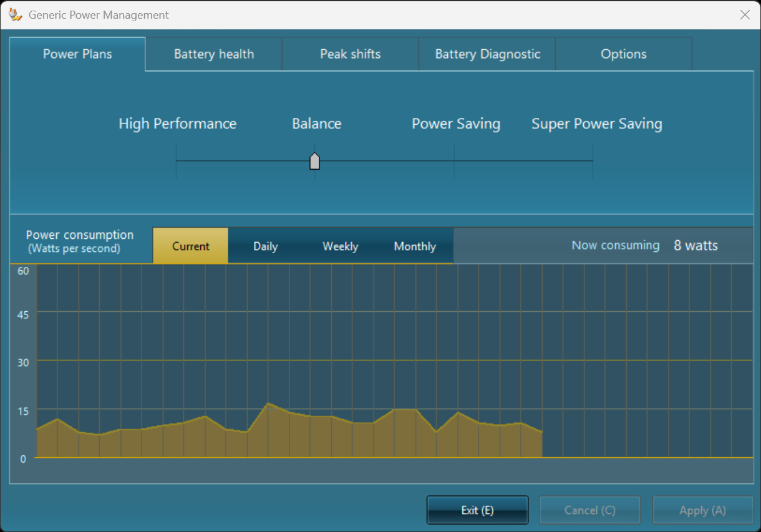The width and height of the screenshot is (761, 532).
Task: Click the 60 axis label
Action: [x=23, y=271]
